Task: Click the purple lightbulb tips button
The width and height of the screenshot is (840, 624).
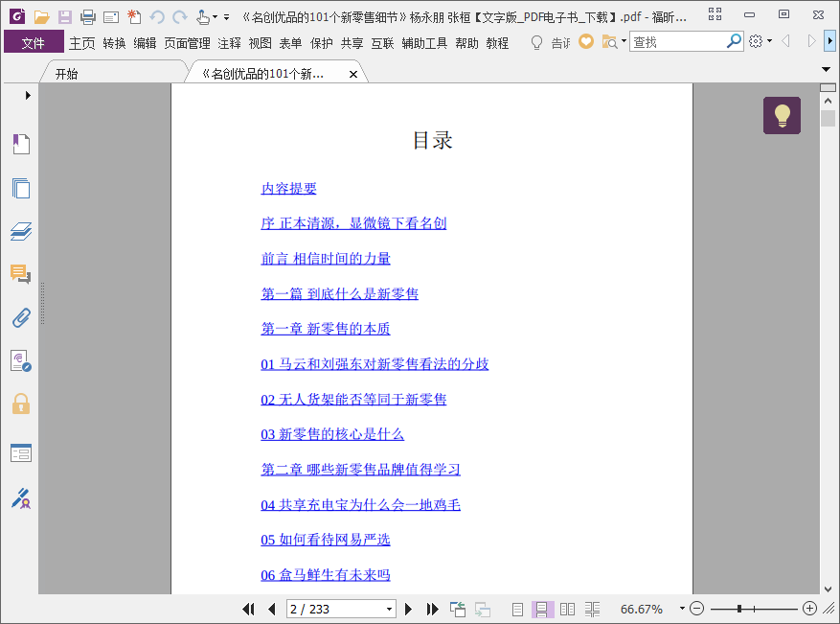Action: pyautogui.click(x=782, y=115)
